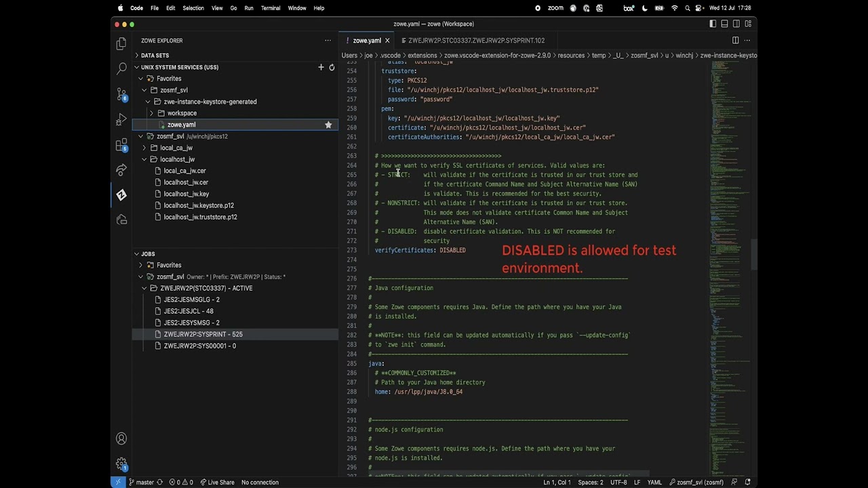This screenshot has height=488, width=868.
Task: Open the Terminal menu
Action: [x=271, y=8]
